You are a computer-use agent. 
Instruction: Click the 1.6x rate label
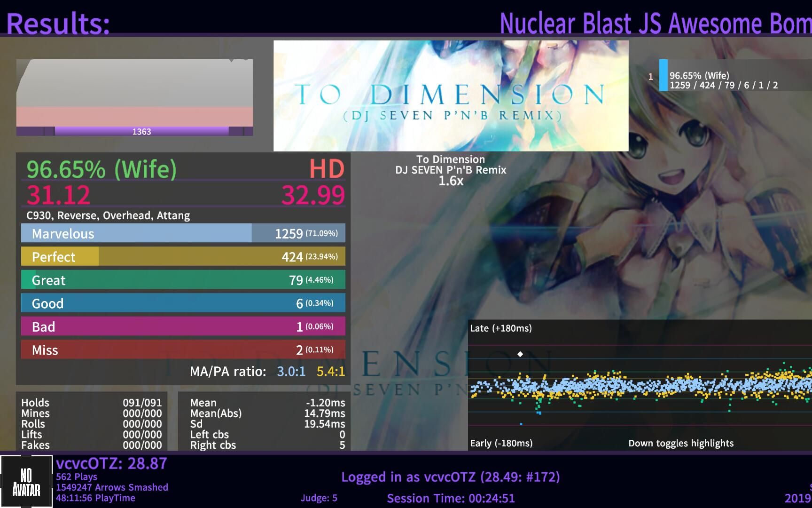point(451,181)
